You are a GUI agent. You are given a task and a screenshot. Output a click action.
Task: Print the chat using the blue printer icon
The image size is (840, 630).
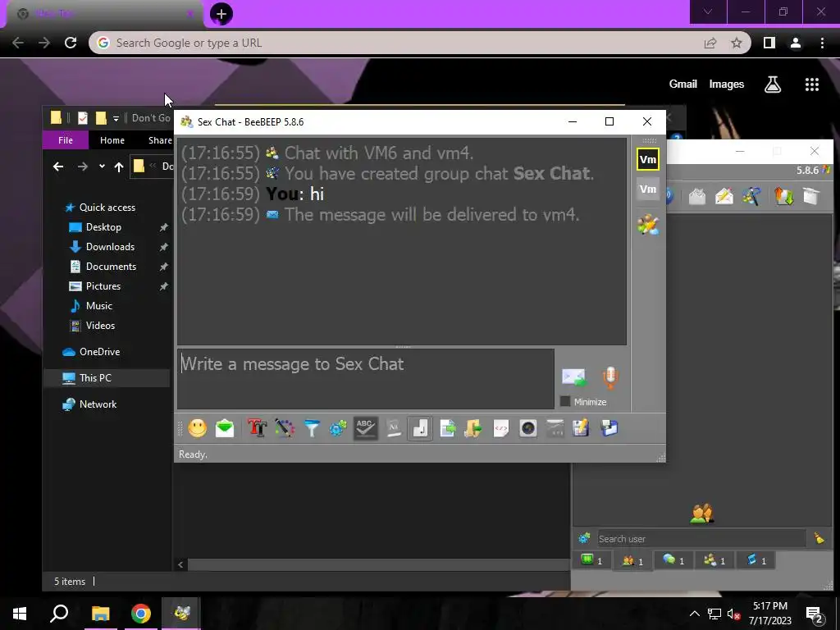pos(609,428)
